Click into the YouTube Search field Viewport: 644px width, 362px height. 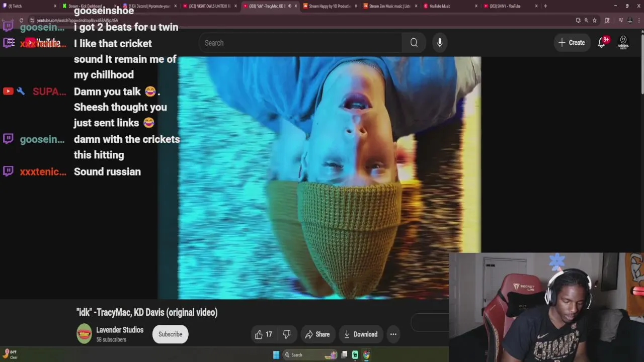(300, 43)
